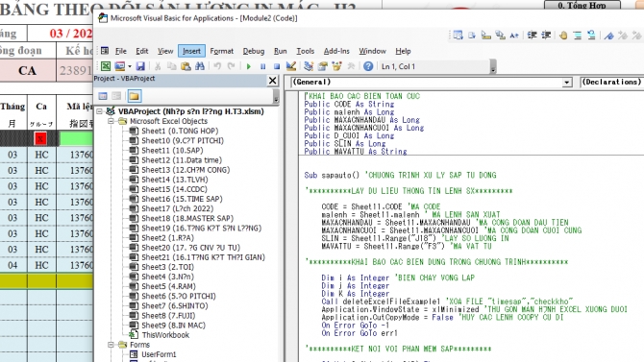Viewport: 644px width, 362px height.
Task: Open VBA Help question mark icon
Action: pyautogui.click(x=368, y=66)
